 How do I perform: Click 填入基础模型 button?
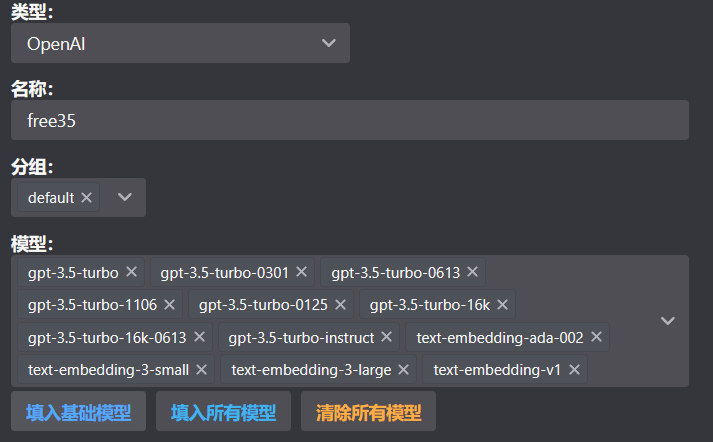click(x=78, y=411)
